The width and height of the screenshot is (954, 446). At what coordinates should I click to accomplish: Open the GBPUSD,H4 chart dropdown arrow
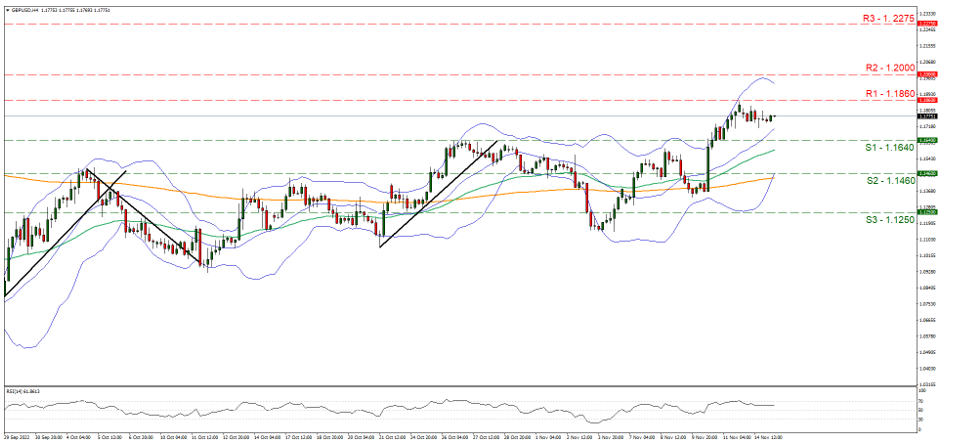[x=7, y=9]
